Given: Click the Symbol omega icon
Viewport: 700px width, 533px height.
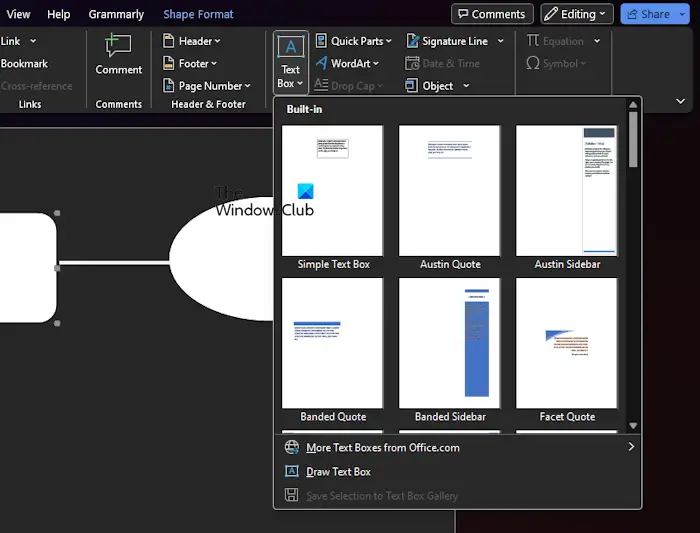Looking at the screenshot, I should click(x=533, y=63).
